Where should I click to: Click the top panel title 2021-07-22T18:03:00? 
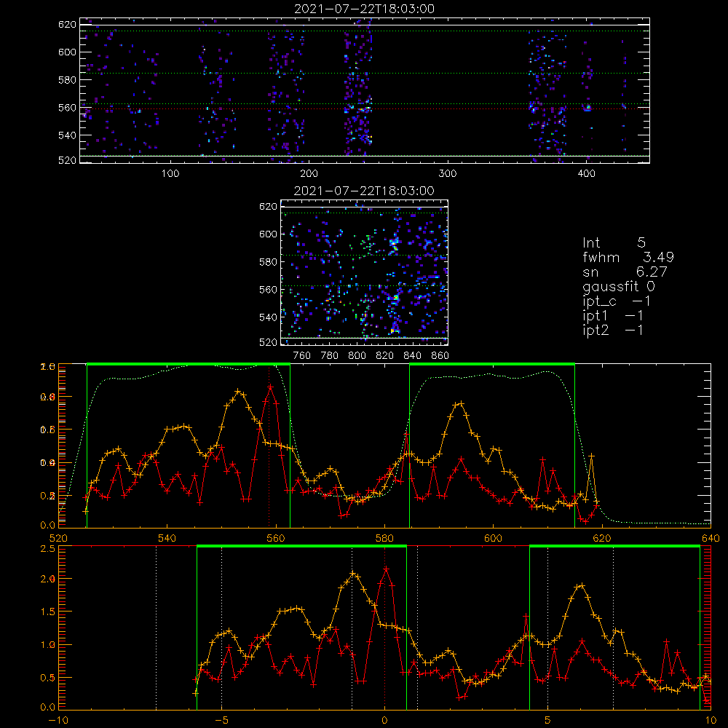[365, 9]
